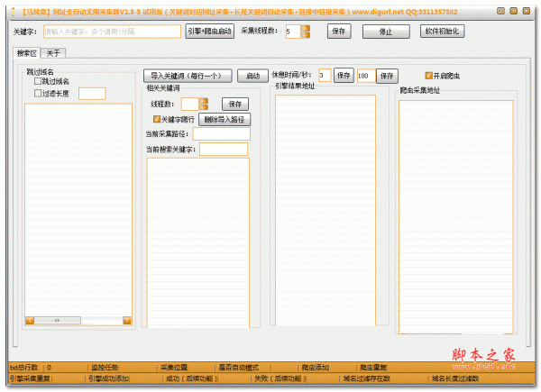Enable the 跳过域名 checkbox

coord(38,81)
